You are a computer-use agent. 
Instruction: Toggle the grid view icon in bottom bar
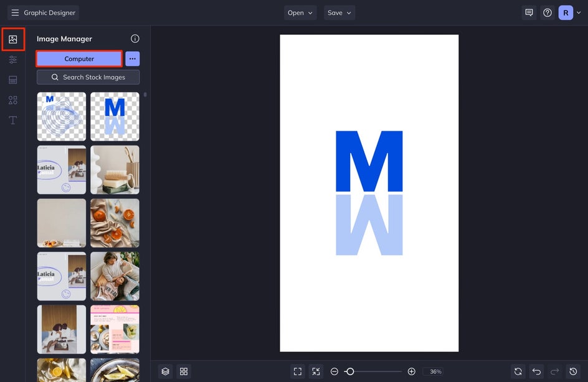(184, 371)
